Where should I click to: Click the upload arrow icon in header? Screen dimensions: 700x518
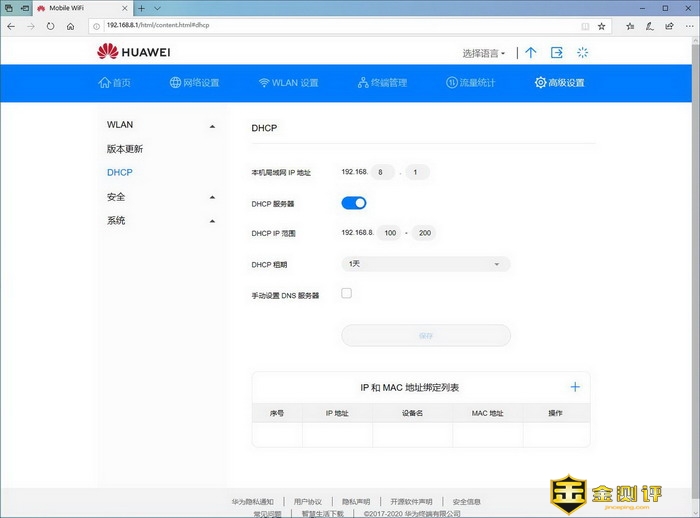(x=531, y=52)
